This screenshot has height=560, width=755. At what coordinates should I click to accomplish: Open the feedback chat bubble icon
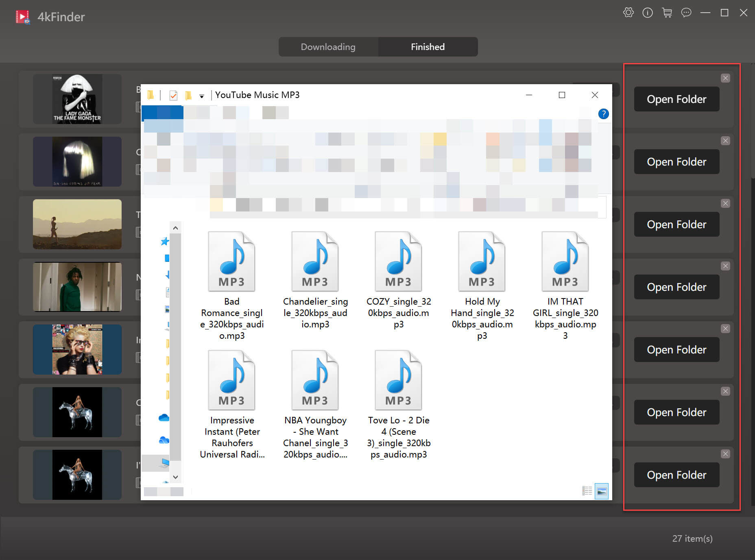[686, 13]
